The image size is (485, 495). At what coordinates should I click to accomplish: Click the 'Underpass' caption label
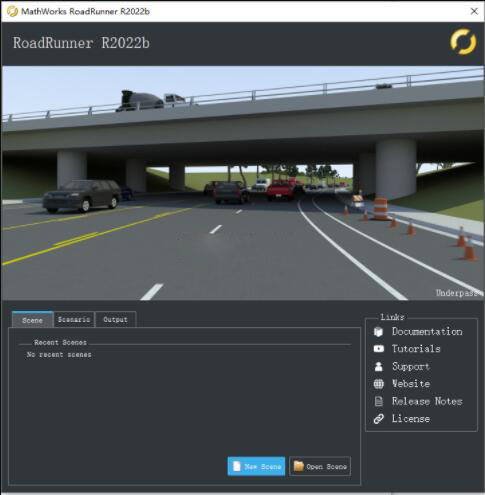click(x=456, y=293)
